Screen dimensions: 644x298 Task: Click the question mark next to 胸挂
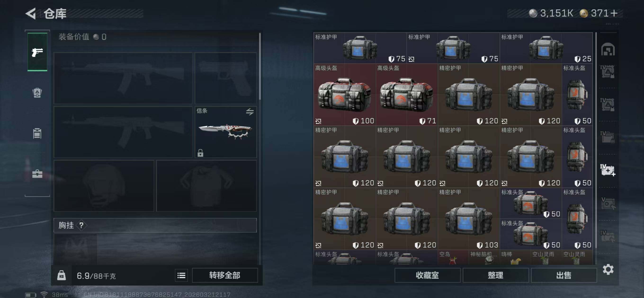click(x=81, y=225)
